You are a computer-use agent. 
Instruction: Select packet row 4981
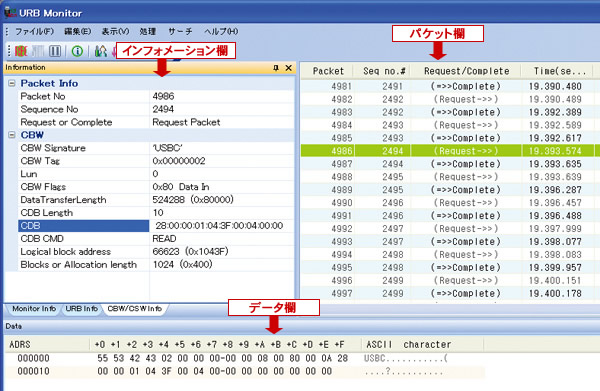click(450, 86)
